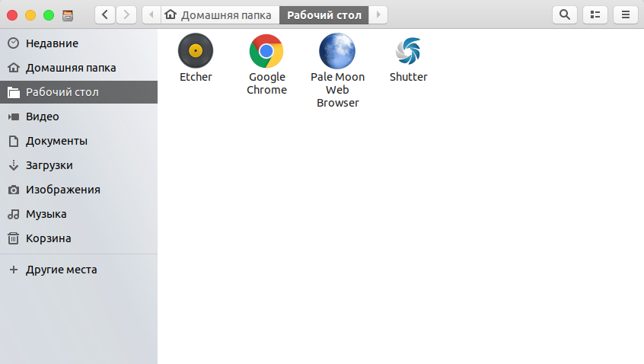Open the Etcher application icon
The height and width of the screenshot is (364, 644).
click(x=196, y=50)
